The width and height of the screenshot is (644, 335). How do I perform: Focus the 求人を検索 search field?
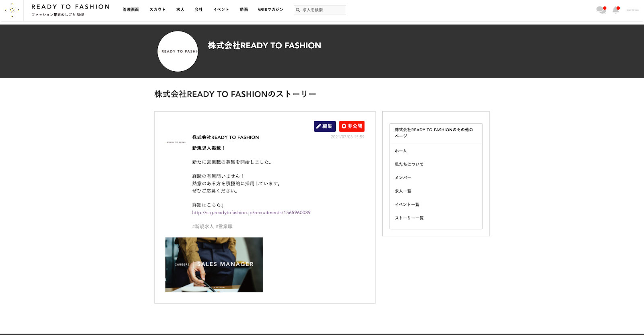pyautogui.click(x=320, y=10)
